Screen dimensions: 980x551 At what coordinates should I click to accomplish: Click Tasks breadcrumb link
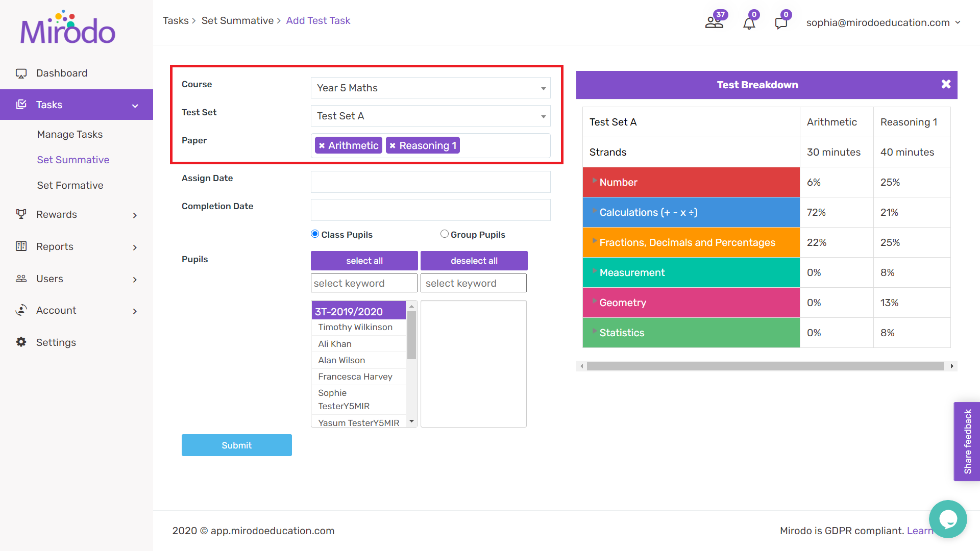point(176,20)
